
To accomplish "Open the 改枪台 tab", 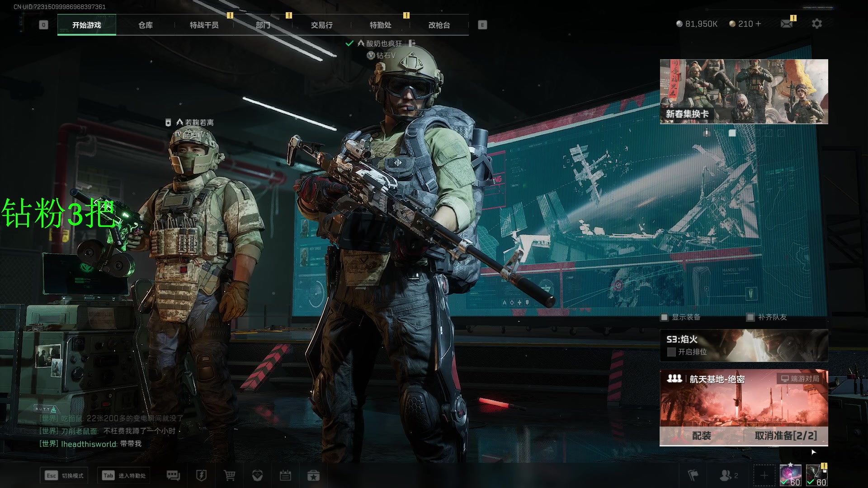I will pyautogui.click(x=439, y=25).
